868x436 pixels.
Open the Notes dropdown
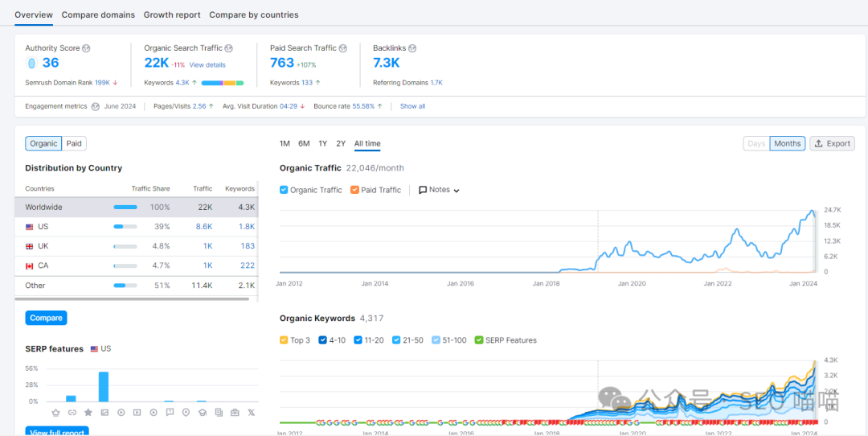click(x=439, y=190)
